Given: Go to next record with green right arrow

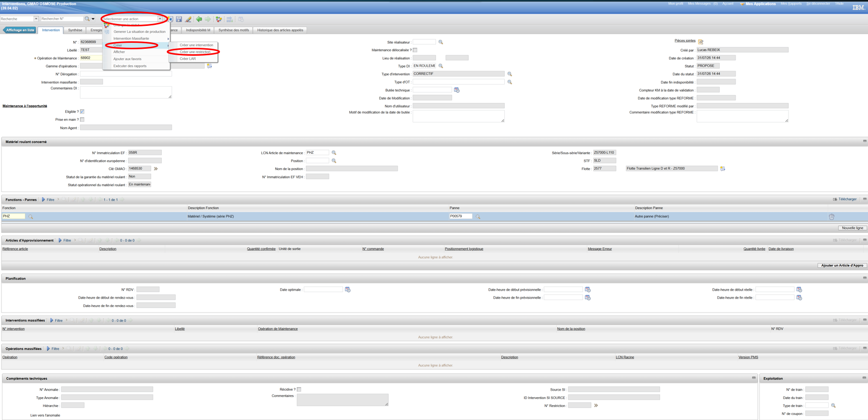Looking at the screenshot, I should 208,19.
